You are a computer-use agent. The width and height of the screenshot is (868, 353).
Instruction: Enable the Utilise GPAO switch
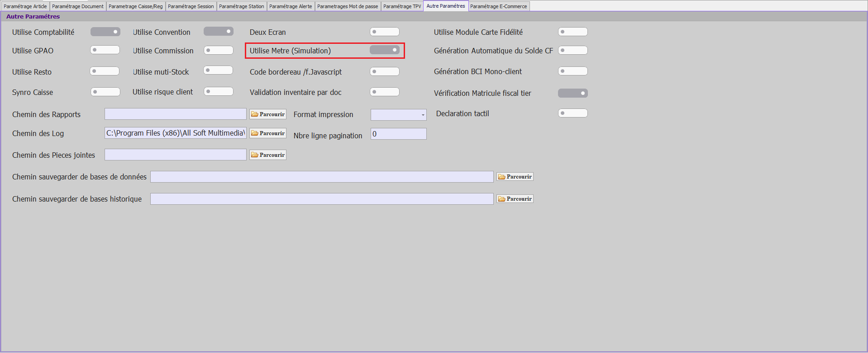(105, 50)
